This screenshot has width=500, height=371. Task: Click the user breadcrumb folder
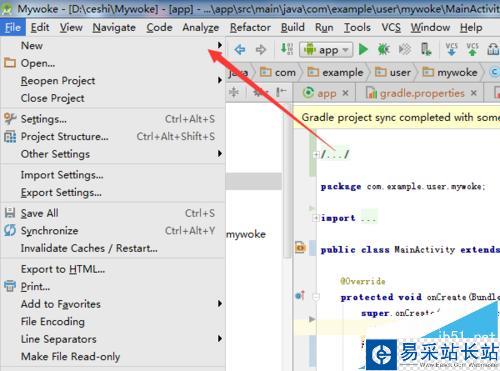tap(393, 72)
